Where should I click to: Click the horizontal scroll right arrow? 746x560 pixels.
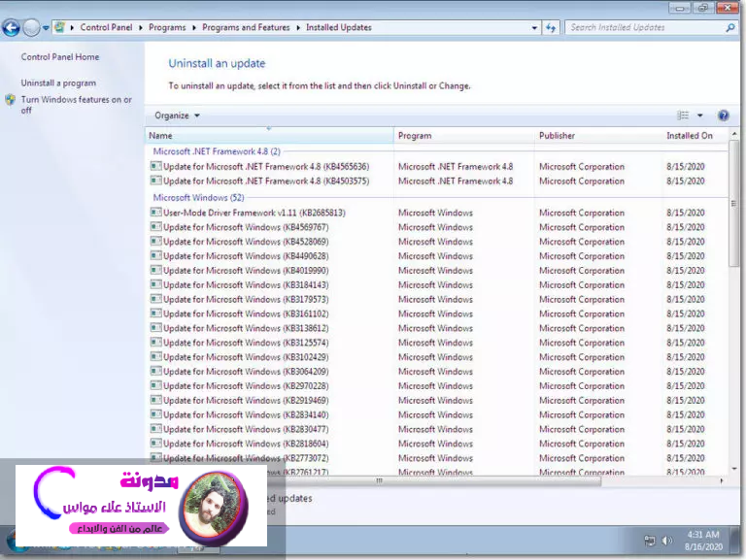click(x=722, y=481)
